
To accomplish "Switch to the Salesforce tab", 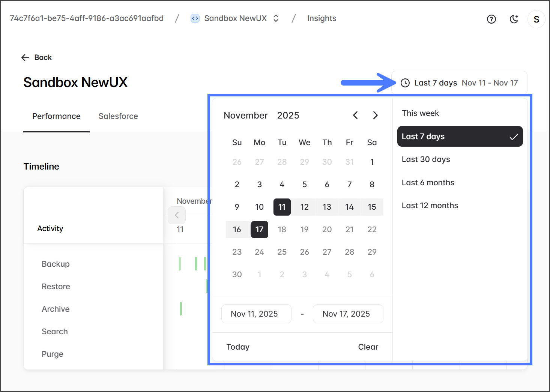I will tap(118, 116).
